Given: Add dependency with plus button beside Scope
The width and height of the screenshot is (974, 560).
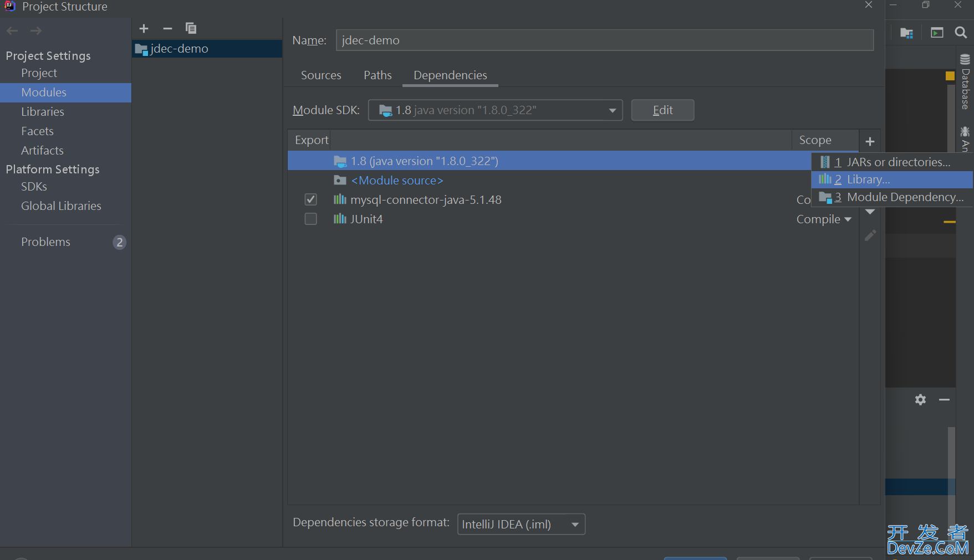Looking at the screenshot, I should (870, 141).
